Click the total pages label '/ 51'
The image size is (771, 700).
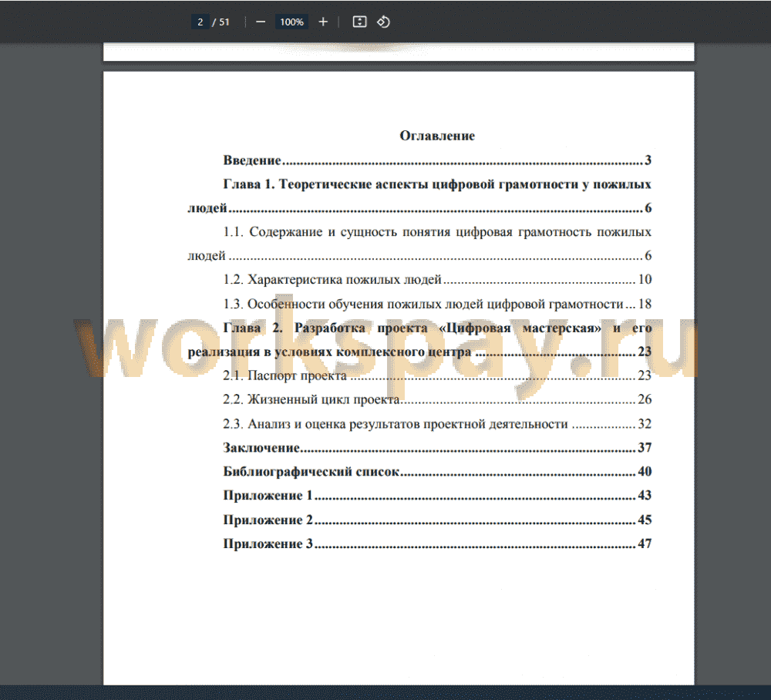[x=221, y=22]
